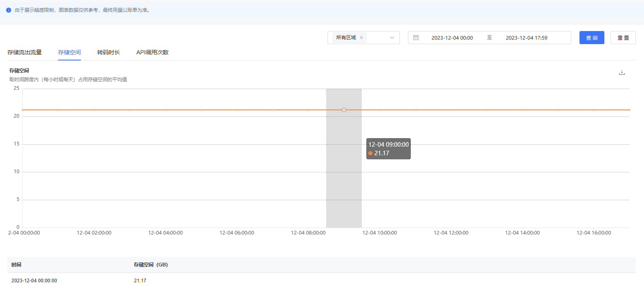The image size is (644, 286).
Task: Click the 重置 reset button
Action: (x=623, y=38)
